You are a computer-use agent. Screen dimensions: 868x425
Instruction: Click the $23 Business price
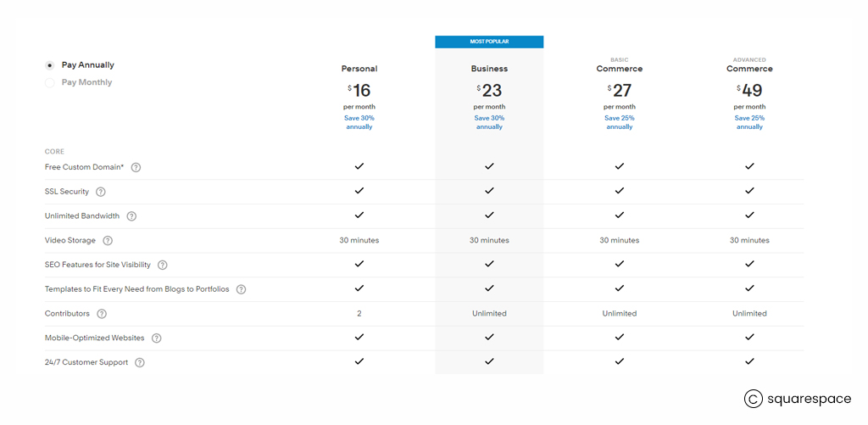coord(489,90)
